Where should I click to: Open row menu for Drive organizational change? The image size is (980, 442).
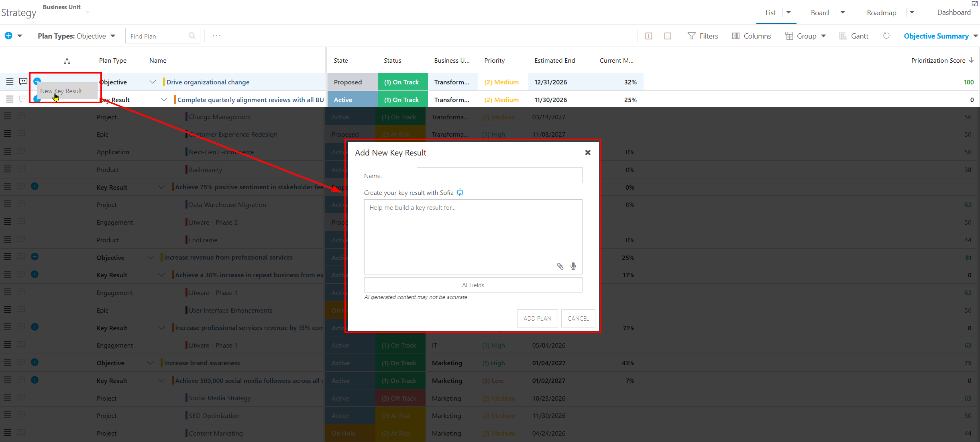point(10,82)
